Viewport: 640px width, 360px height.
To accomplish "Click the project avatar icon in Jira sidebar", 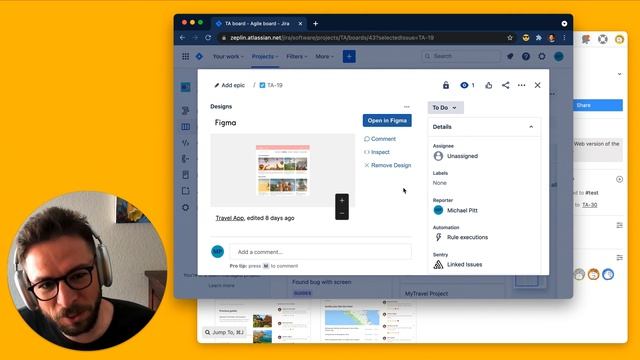I will coord(185,87).
